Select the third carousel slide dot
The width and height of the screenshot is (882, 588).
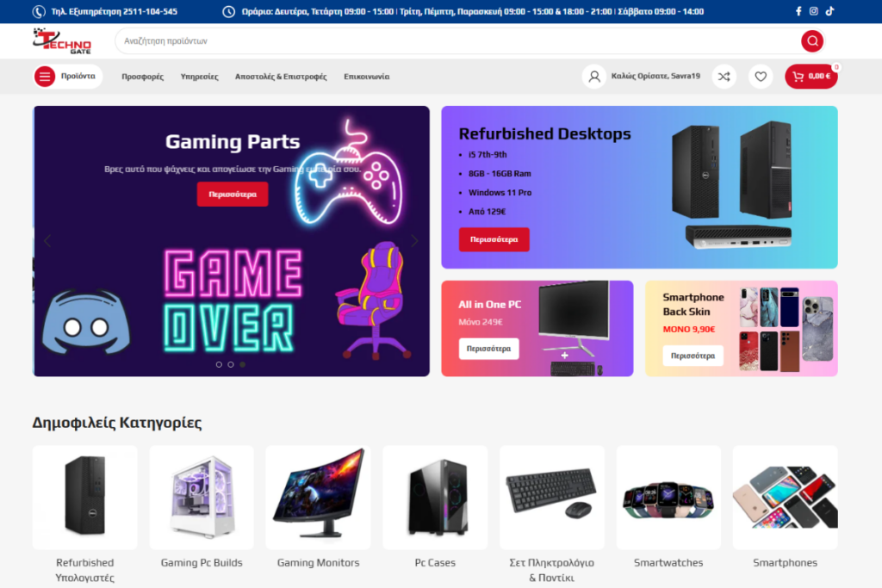point(242,364)
